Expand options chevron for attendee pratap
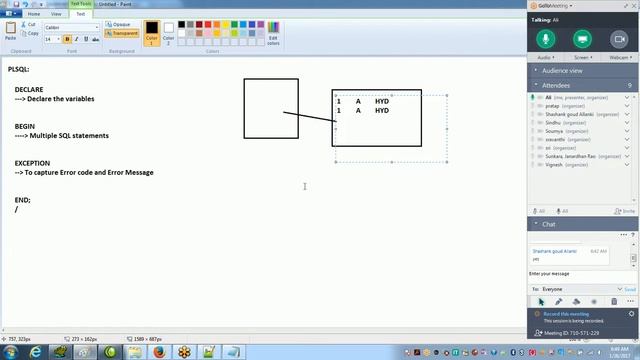The image size is (640, 360). pyautogui.click(x=627, y=106)
